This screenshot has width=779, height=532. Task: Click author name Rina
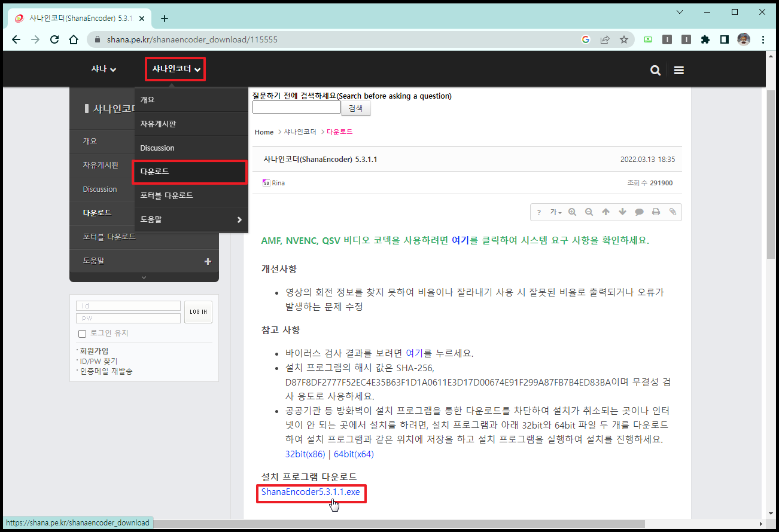pyautogui.click(x=278, y=183)
